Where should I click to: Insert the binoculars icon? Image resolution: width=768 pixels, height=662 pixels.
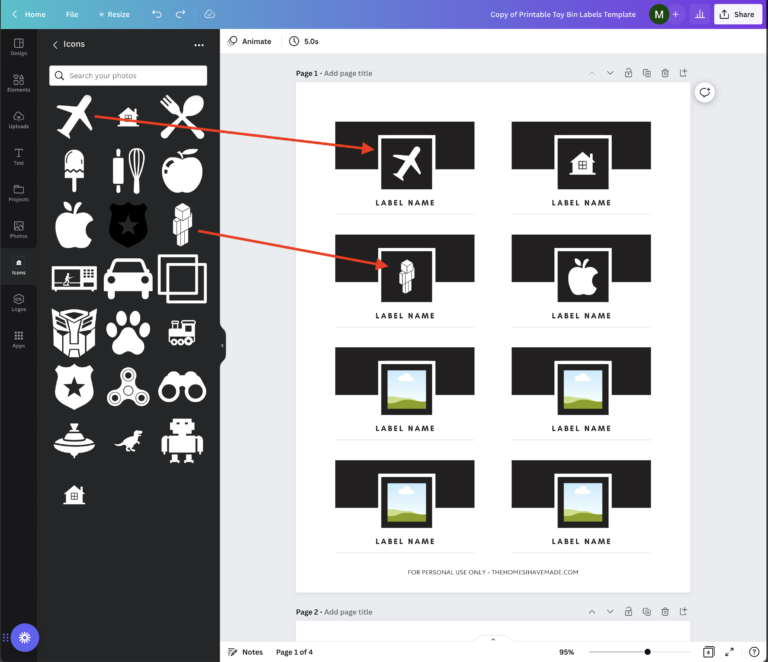(182, 385)
